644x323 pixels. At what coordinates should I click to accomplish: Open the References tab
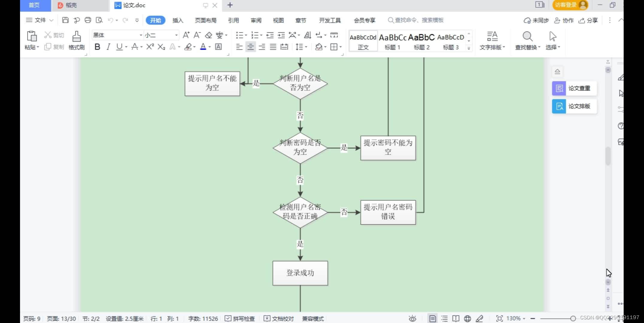(x=233, y=20)
